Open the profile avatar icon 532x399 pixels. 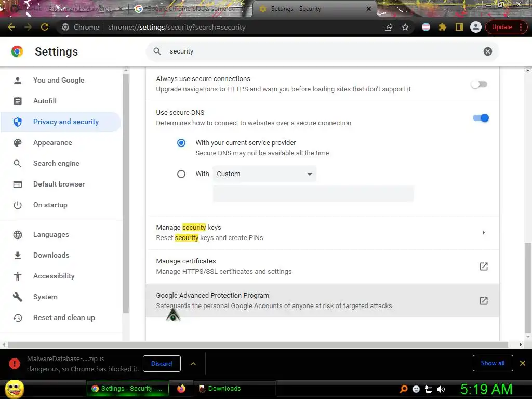click(x=476, y=27)
